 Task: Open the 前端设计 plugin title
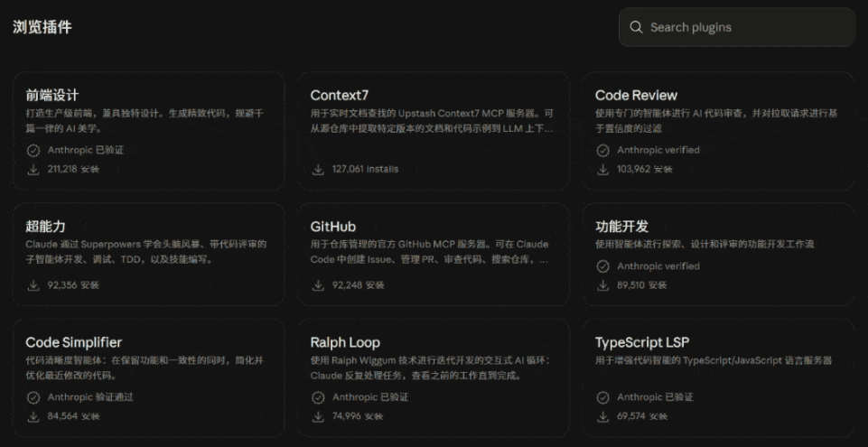52,95
